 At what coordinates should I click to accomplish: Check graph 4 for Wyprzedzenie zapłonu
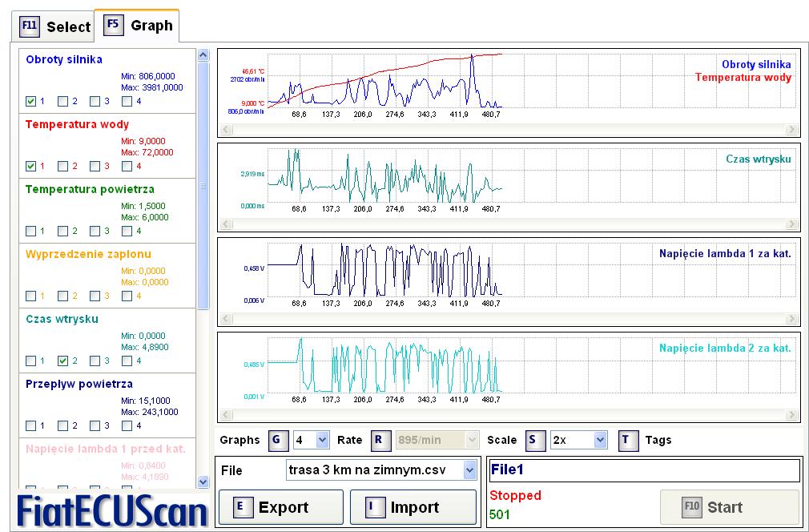[x=127, y=296]
